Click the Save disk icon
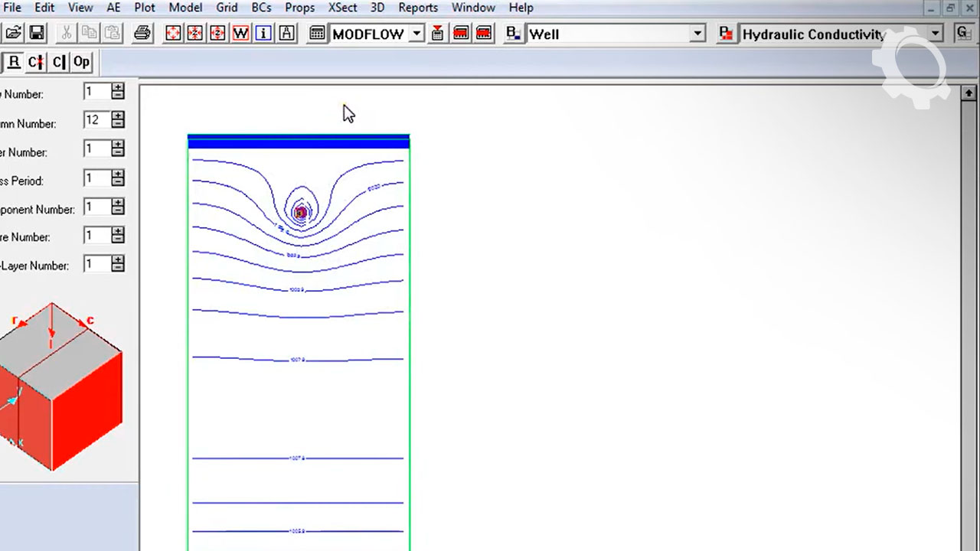980x551 pixels. tap(37, 34)
